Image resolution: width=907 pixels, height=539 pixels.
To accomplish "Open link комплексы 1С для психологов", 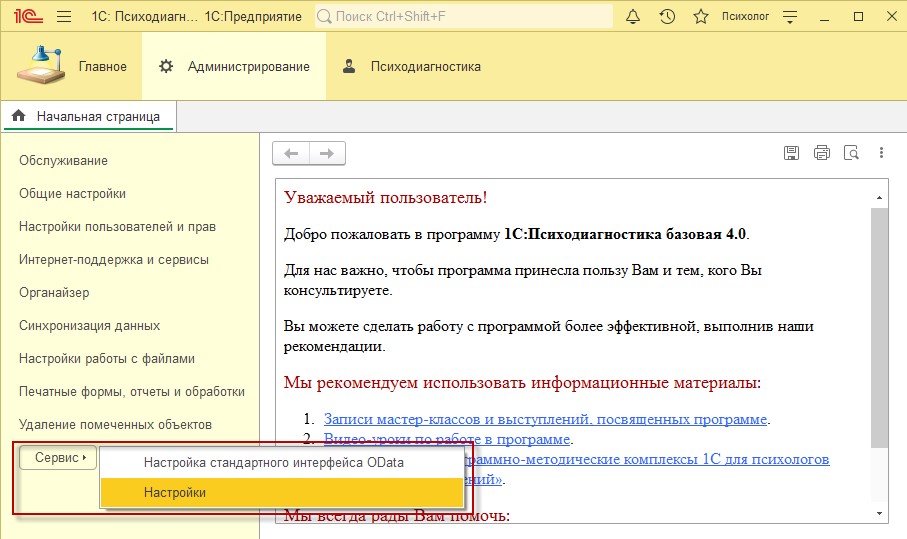I will (x=646, y=459).
